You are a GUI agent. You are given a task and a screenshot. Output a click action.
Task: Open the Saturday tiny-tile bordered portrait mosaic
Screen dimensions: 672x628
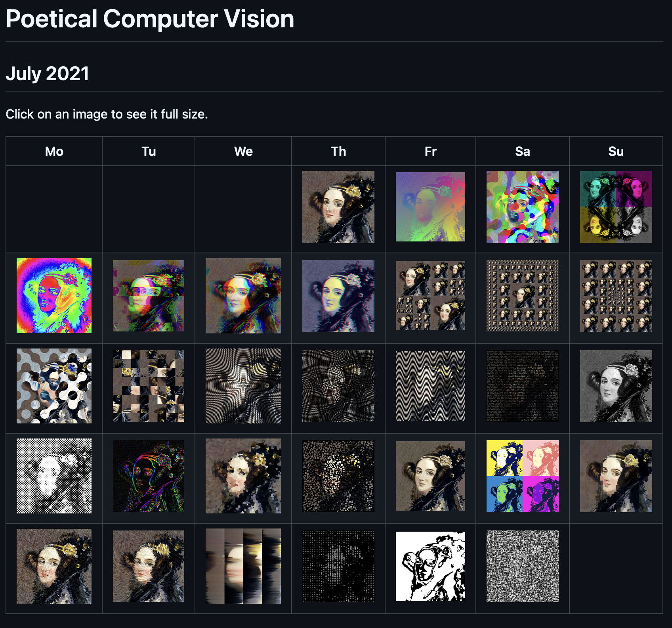pyautogui.click(x=523, y=296)
